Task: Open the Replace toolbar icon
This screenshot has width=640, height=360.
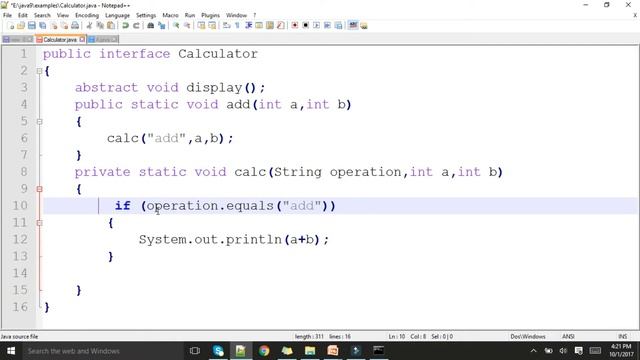Action: pyautogui.click(x=162, y=26)
